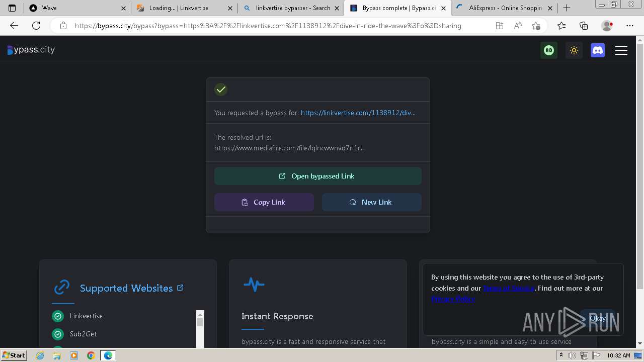Toggle the light theme sun icon
Viewport: 644px width, 362px height.
tap(574, 50)
